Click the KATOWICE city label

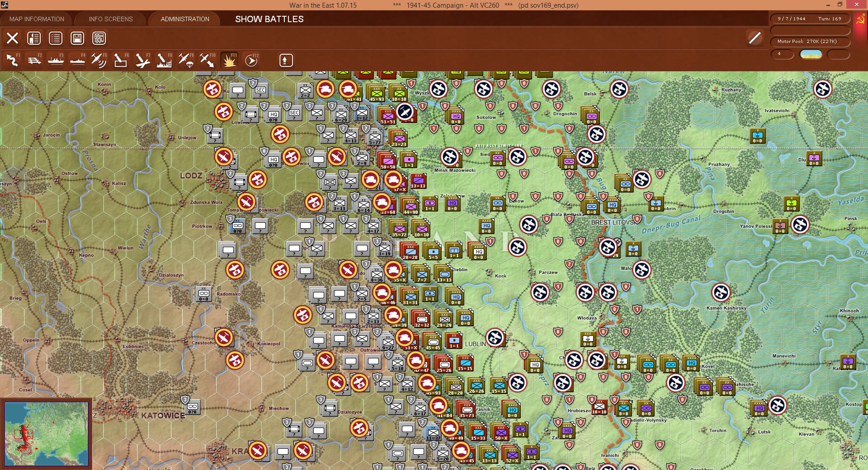(163, 415)
